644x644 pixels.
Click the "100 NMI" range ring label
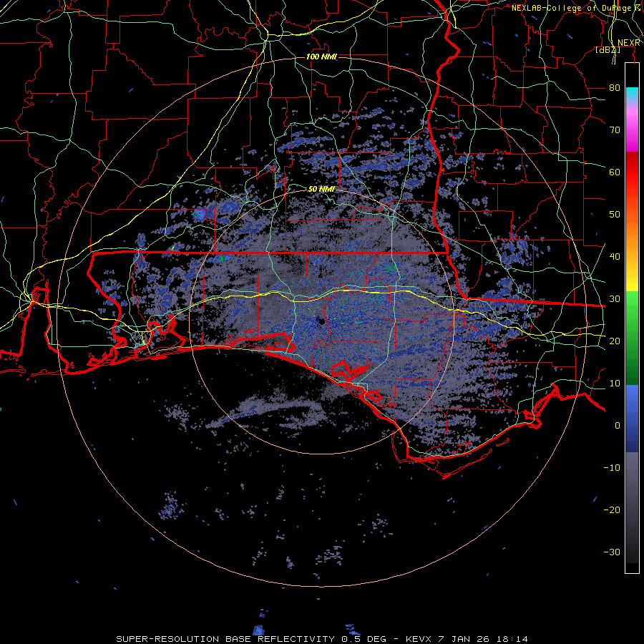(x=321, y=57)
